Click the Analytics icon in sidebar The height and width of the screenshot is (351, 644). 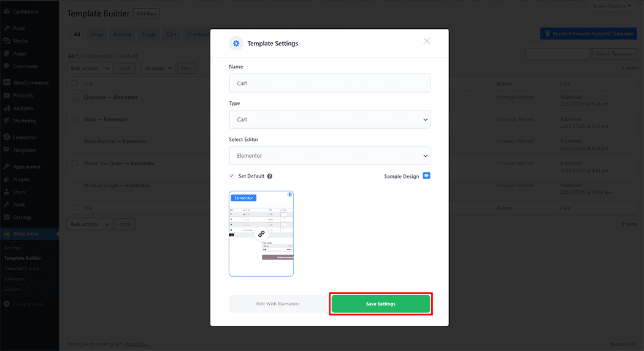6,108
